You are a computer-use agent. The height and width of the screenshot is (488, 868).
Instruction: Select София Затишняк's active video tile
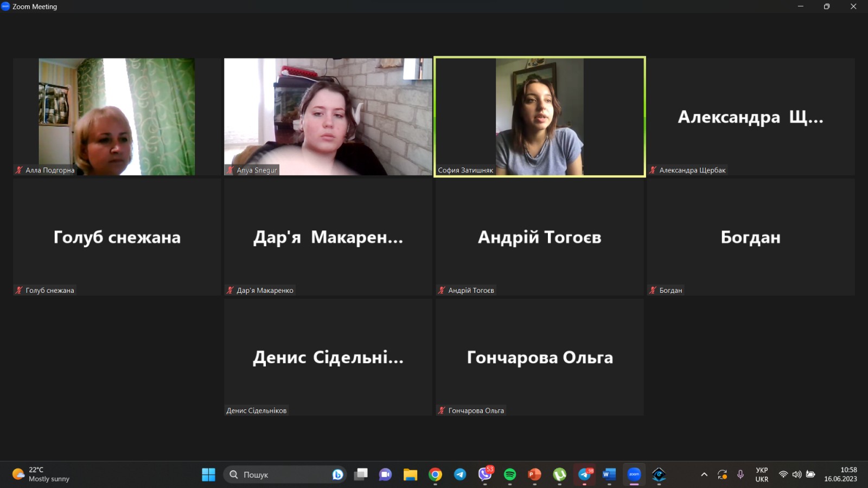tap(540, 117)
